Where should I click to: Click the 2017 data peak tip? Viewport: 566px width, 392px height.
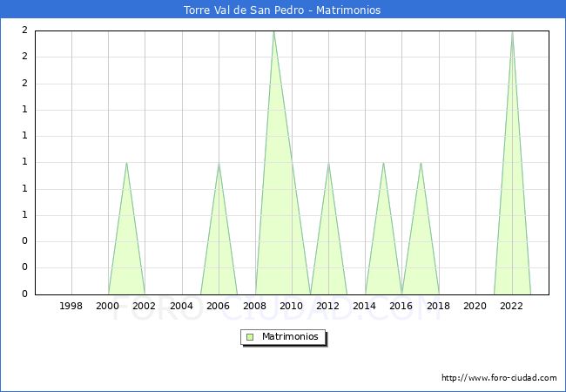(x=421, y=163)
